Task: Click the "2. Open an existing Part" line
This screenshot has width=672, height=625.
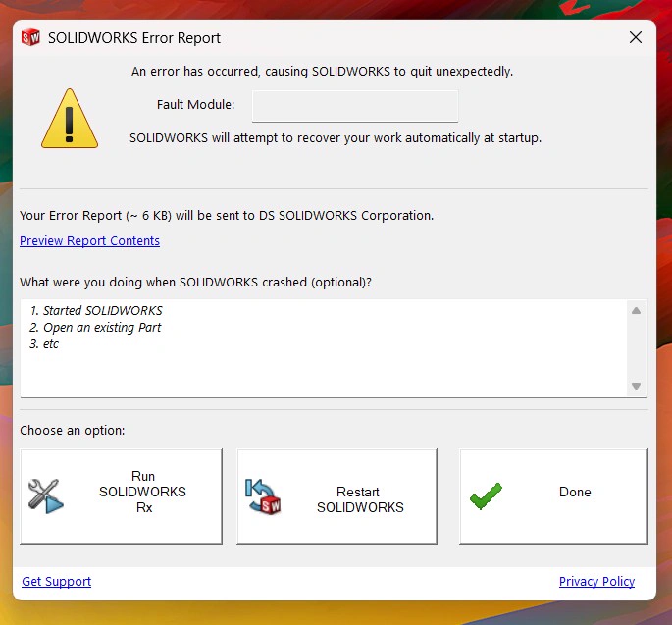Action: (x=95, y=328)
